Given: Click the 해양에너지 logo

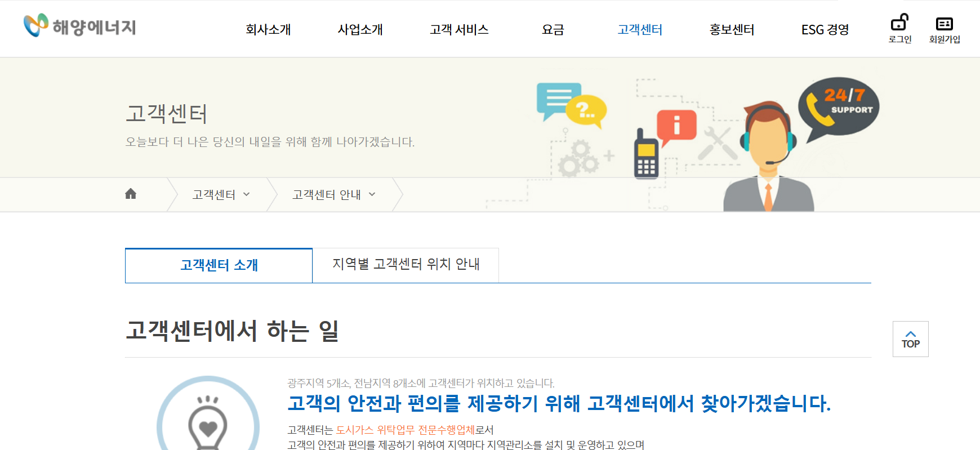Looking at the screenshot, I should [x=79, y=26].
